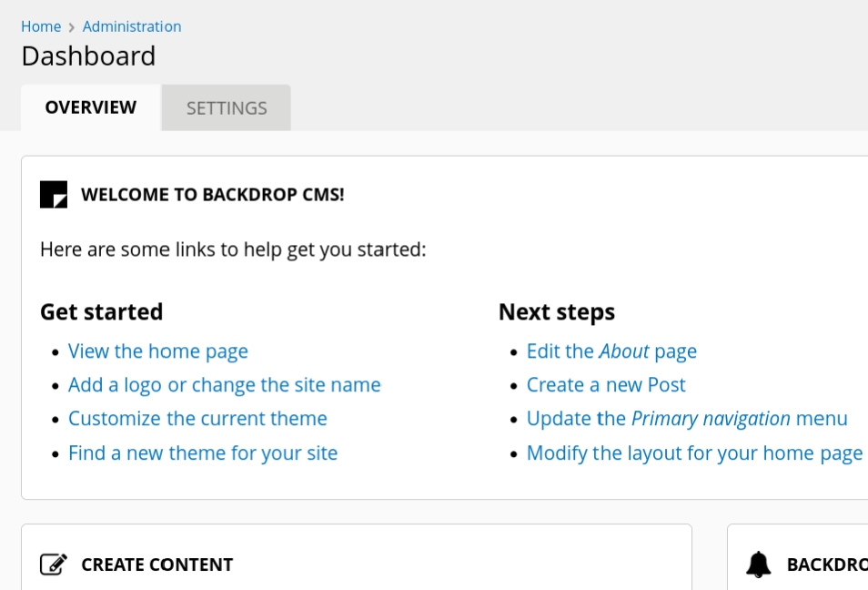Click the Create Content block heading
This screenshot has height=590, width=868.
click(157, 565)
